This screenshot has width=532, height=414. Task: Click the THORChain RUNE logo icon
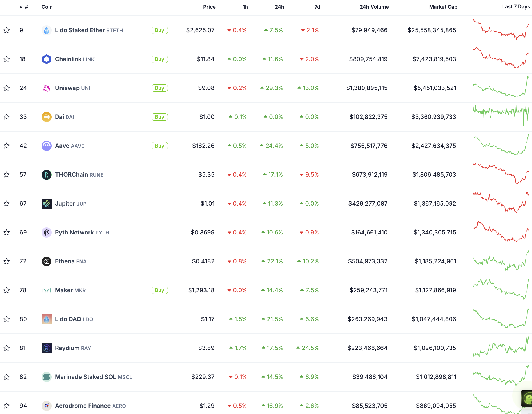click(x=46, y=175)
